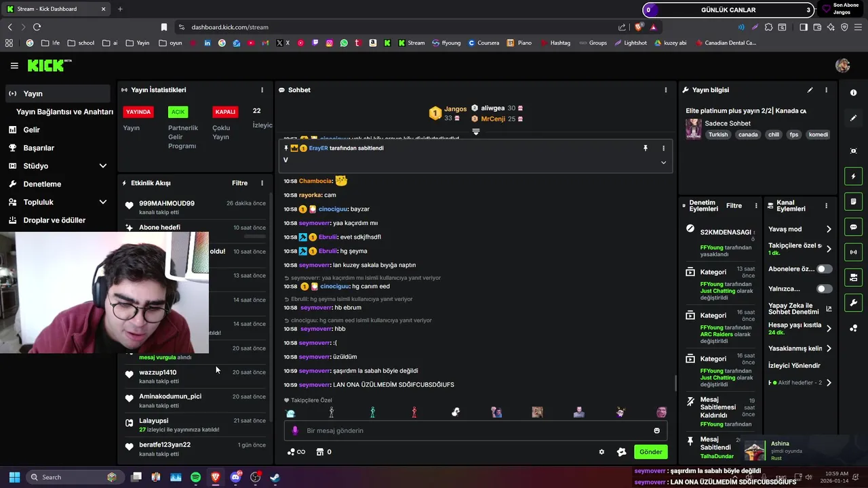Open the Yasaklanmış kelin arrow
This screenshot has width=868, height=488.
click(x=829, y=348)
